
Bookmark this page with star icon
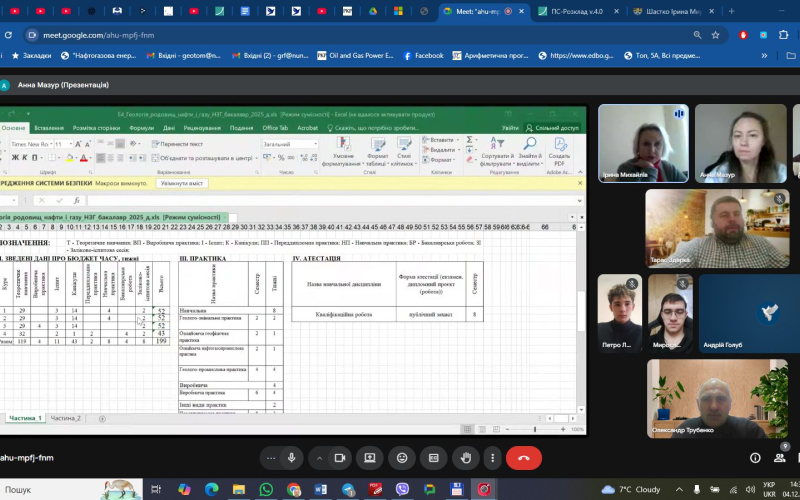(715, 34)
